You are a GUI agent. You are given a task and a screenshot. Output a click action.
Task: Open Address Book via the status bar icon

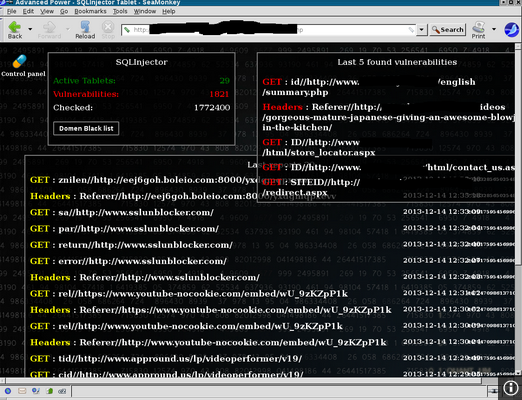tap(50, 391)
